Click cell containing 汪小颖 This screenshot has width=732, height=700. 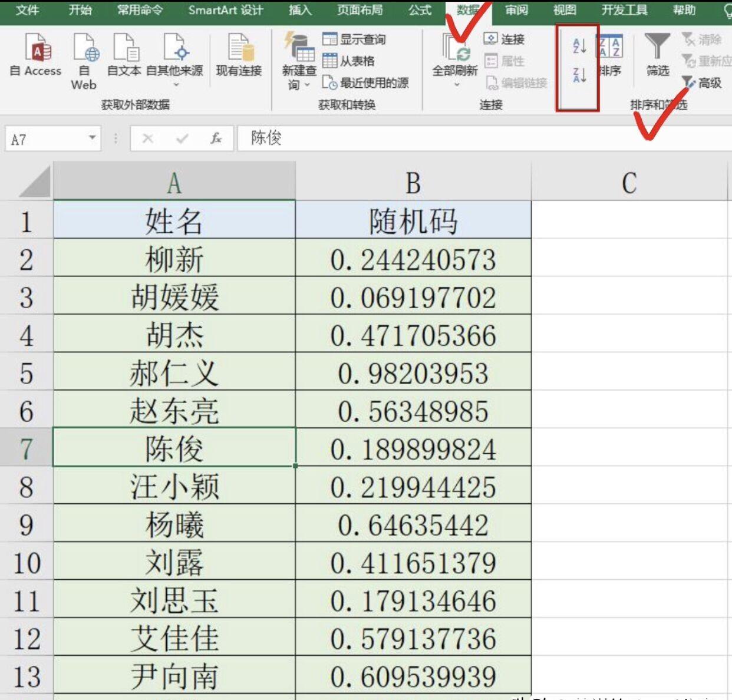coord(174,486)
